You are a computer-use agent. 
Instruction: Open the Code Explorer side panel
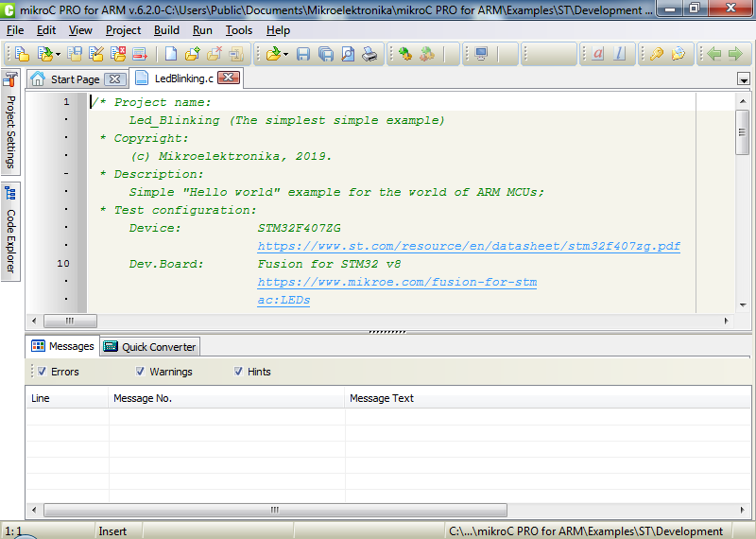(x=10, y=232)
